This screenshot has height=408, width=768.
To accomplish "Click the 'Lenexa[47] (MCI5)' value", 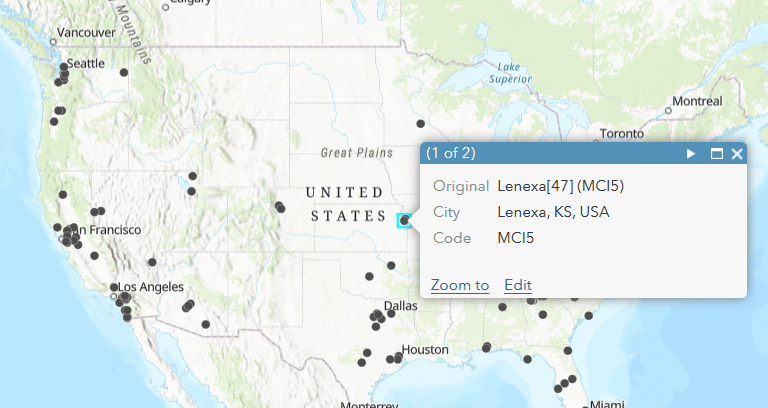I will pyautogui.click(x=560, y=186).
